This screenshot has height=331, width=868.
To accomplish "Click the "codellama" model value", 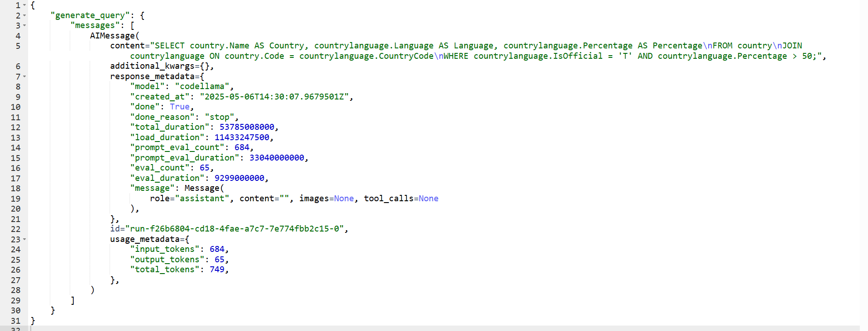I will (202, 86).
